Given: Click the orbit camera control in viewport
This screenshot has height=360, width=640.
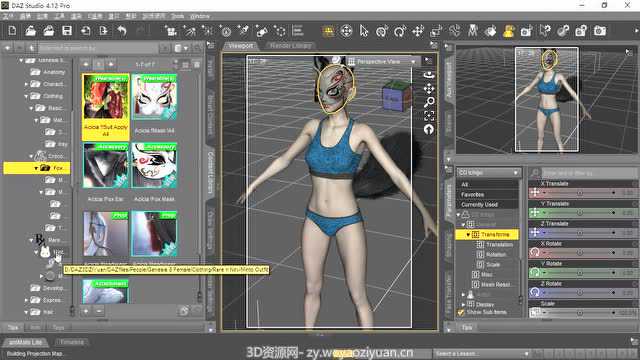Looking at the screenshot, I should pos(429,75).
